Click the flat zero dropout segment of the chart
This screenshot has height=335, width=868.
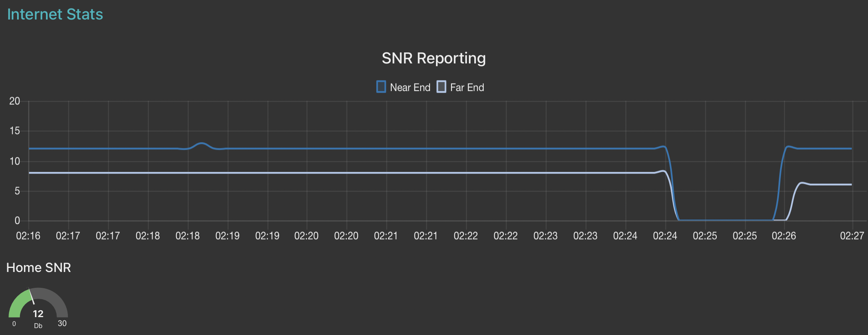pyautogui.click(x=726, y=220)
